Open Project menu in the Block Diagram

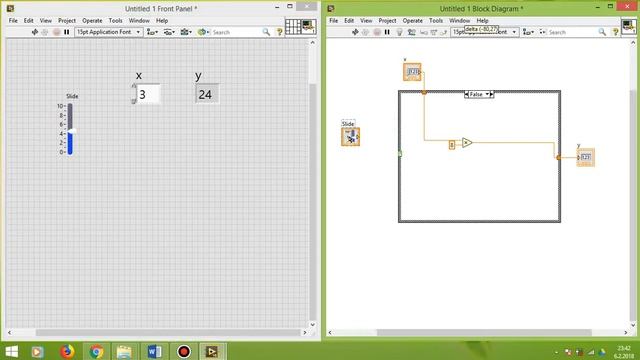(x=387, y=20)
